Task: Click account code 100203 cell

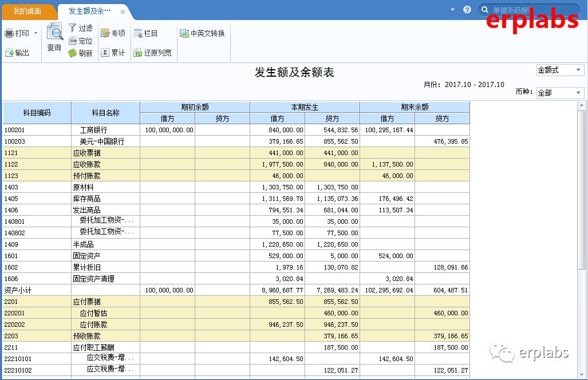Action: (37, 141)
